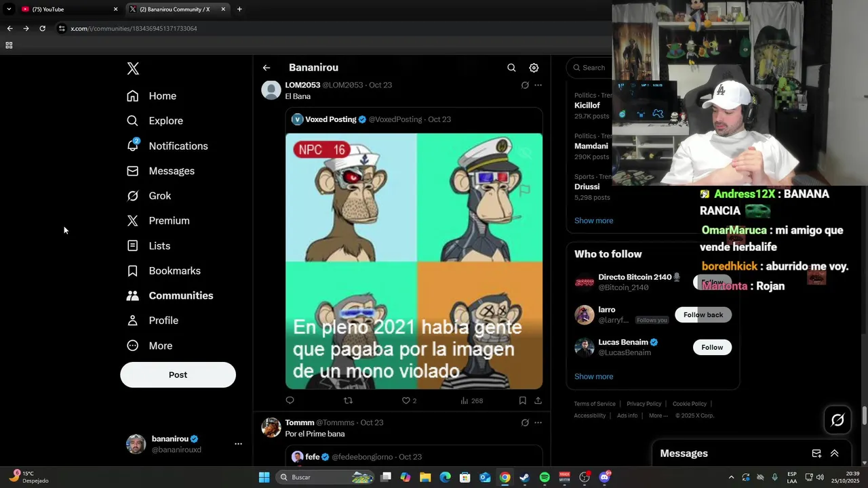
Task: Show more trending topics
Action: [593, 220]
